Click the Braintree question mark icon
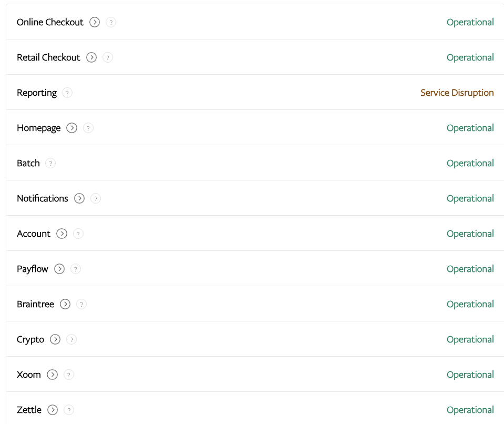 click(81, 305)
